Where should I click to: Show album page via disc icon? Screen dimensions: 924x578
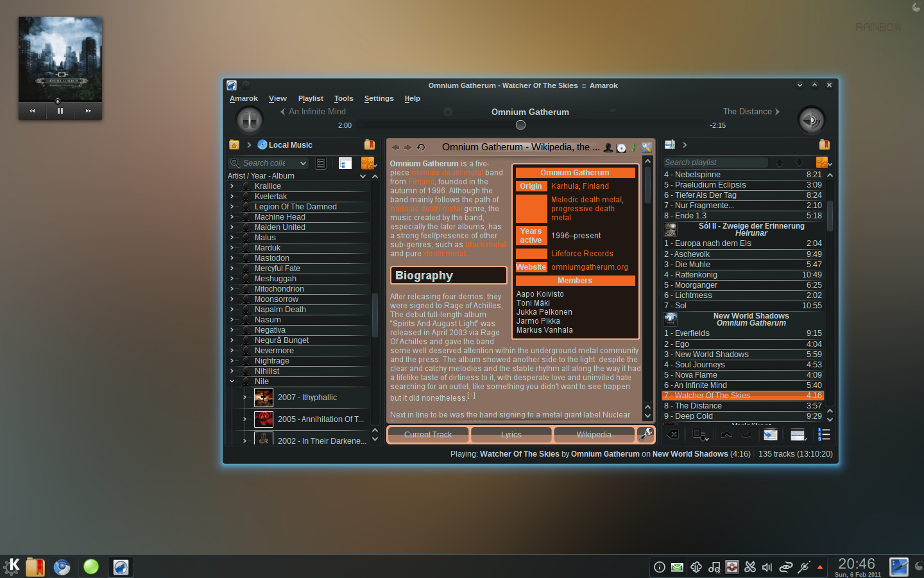coord(621,148)
